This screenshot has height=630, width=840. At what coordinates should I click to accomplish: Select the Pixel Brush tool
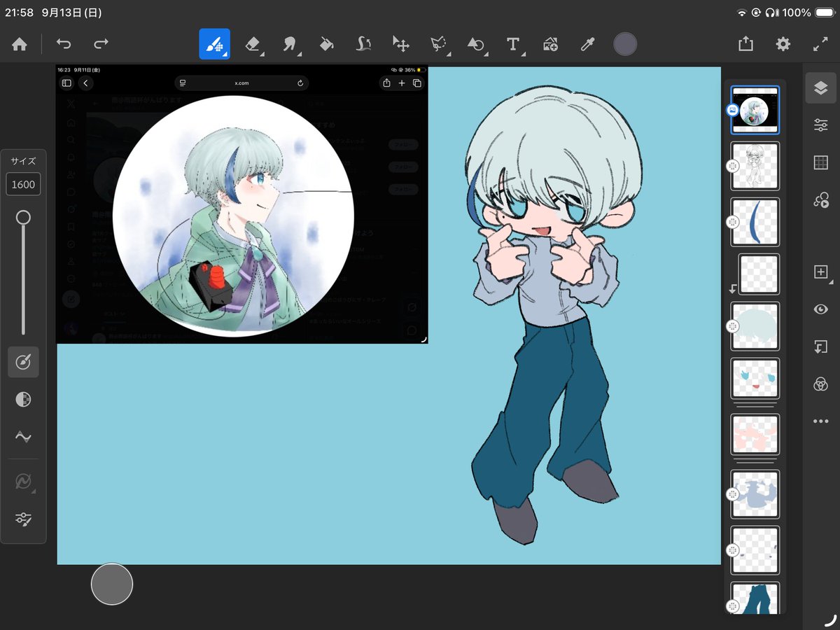215,44
